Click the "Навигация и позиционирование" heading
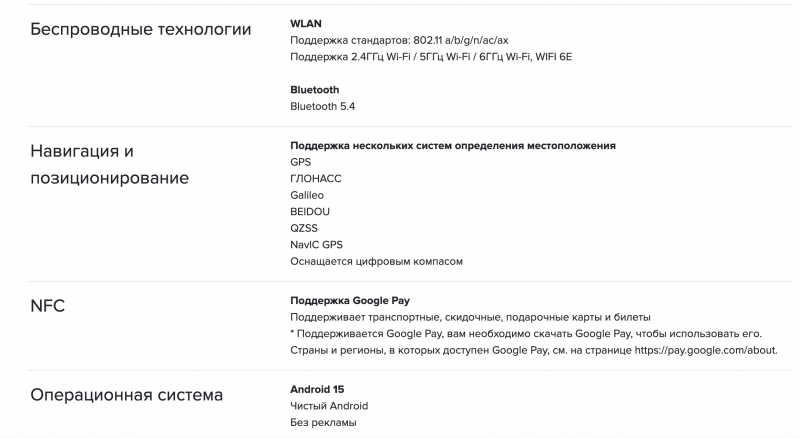Image resolution: width=800 pixels, height=438 pixels. [x=110, y=165]
